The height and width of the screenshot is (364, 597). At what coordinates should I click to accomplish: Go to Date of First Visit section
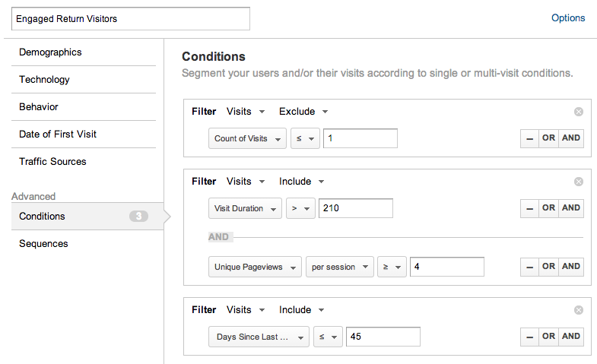58,135
